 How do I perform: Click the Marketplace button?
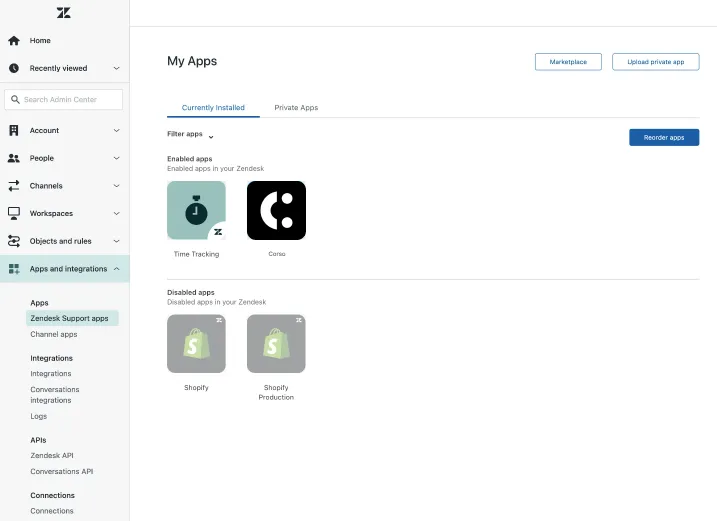coord(568,62)
